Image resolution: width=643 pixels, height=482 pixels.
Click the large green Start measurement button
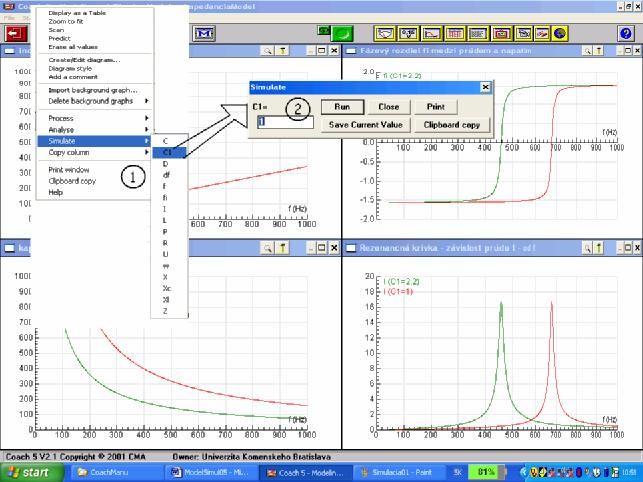pos(342,33)
